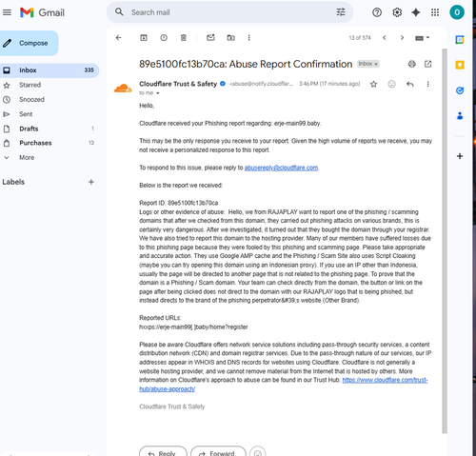Click the verified sender badge
The image size is (476, 456).
(223, 84)
